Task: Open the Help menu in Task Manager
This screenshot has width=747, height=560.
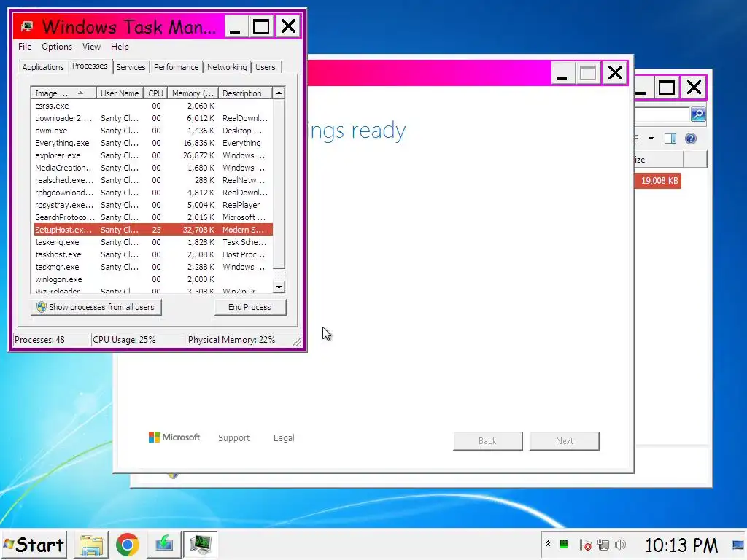Action: pyautogui.click(x=120, y=47)
